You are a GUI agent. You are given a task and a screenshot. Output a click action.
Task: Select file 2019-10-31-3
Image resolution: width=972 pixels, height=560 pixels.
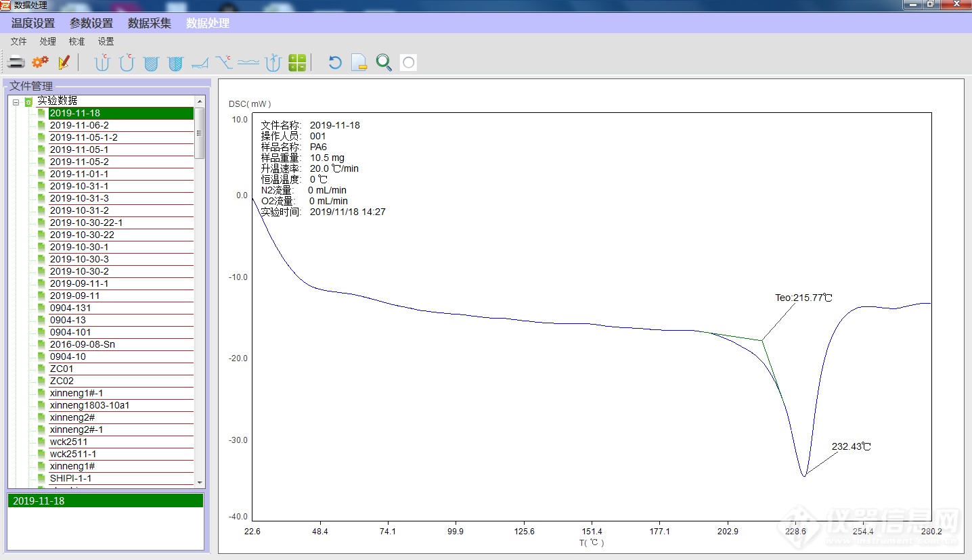tap(121, 198)
